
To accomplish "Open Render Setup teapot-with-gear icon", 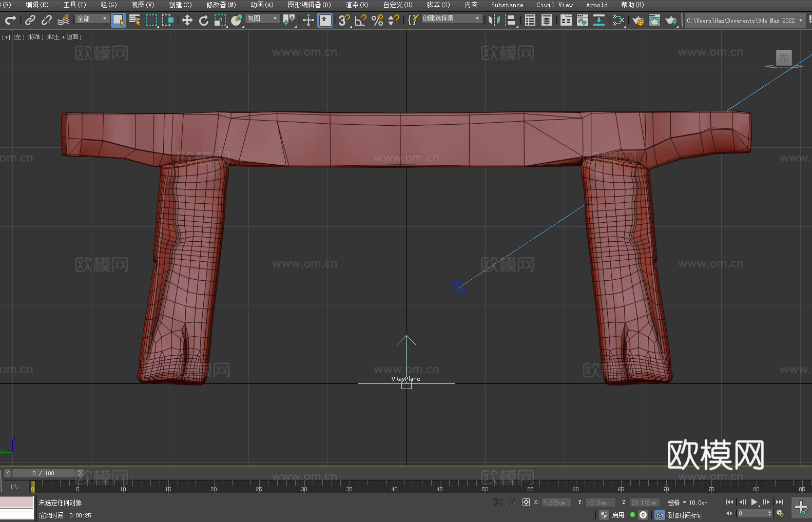I will 638,20.
